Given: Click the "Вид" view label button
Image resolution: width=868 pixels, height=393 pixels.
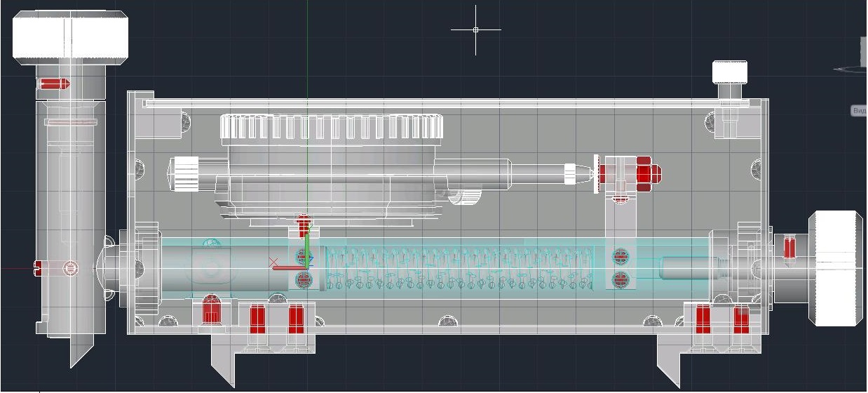Looking at the screenshot, I should (859, 111).
